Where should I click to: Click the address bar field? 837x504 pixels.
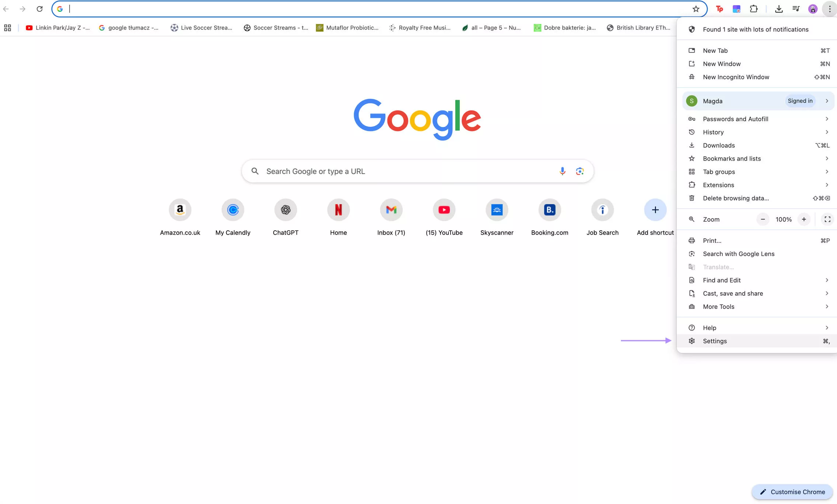[379, 9]
